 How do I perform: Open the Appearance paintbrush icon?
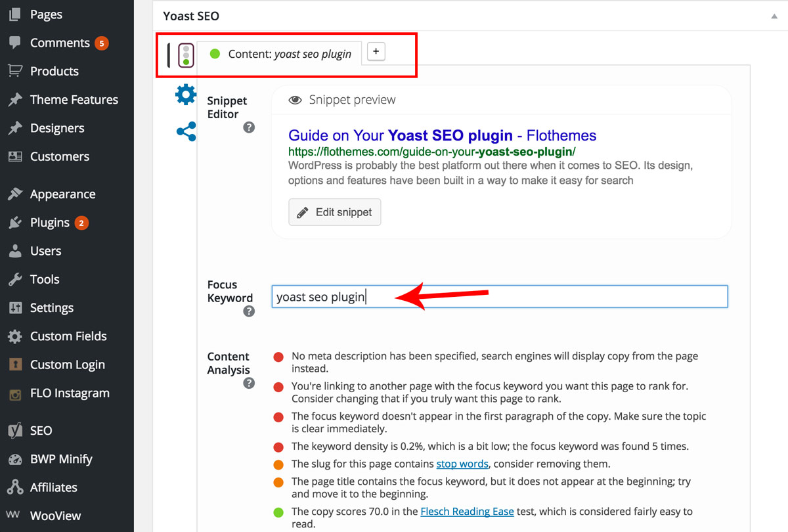coord(14,194)
